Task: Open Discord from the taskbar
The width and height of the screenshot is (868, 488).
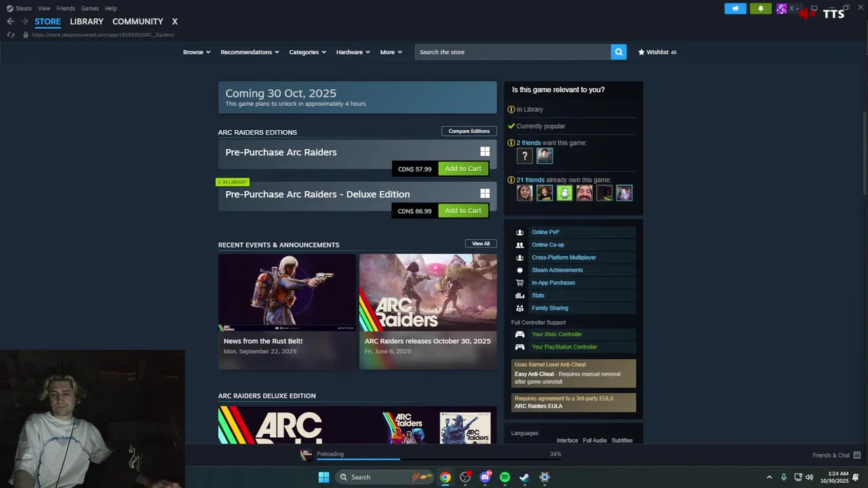Action: coord(485,477)
